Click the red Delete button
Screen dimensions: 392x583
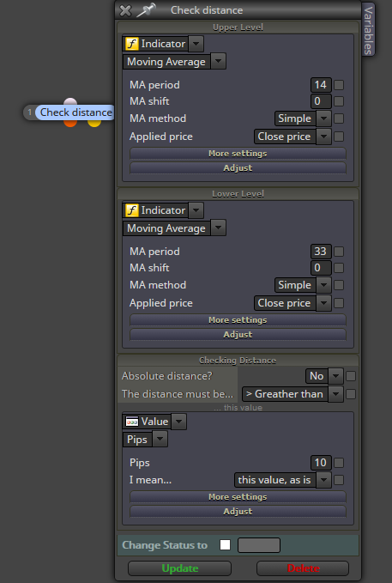point(303,568)
